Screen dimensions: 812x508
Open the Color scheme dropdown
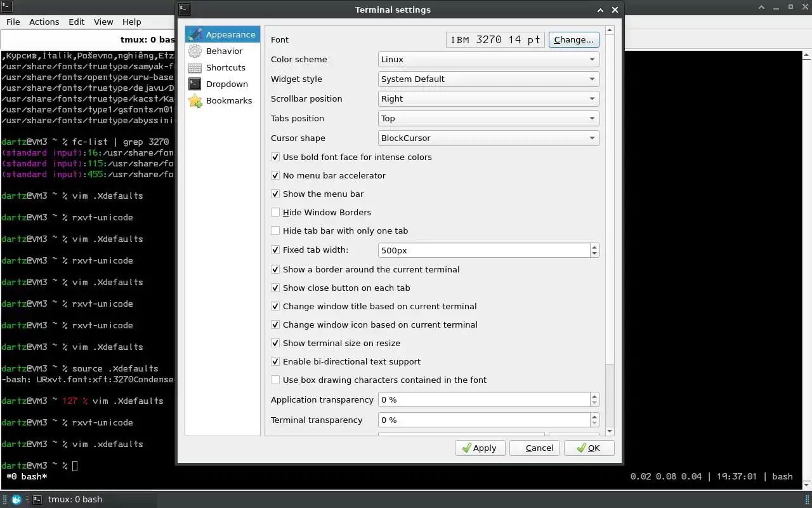pos(488,59)
